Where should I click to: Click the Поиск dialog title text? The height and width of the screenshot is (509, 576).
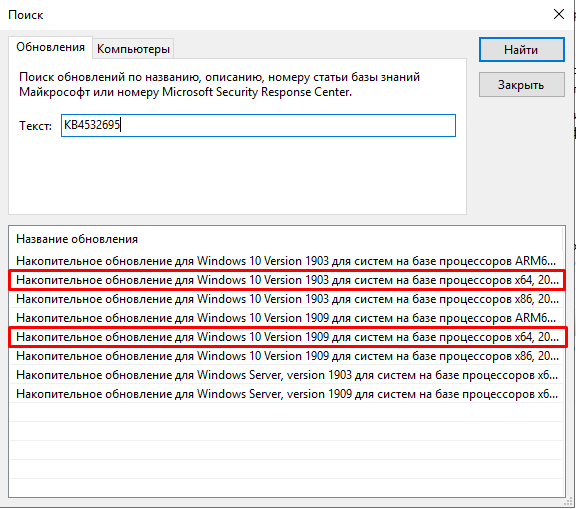pos(26,15)
